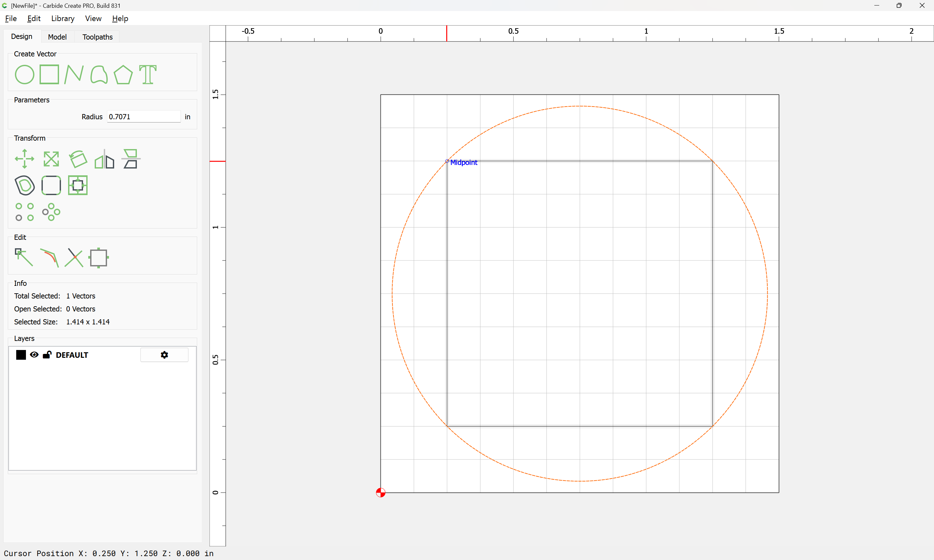Toggle lock on DEFAULT layer
The height and width of the screenshot is (560, 934).
coord(47,355)
